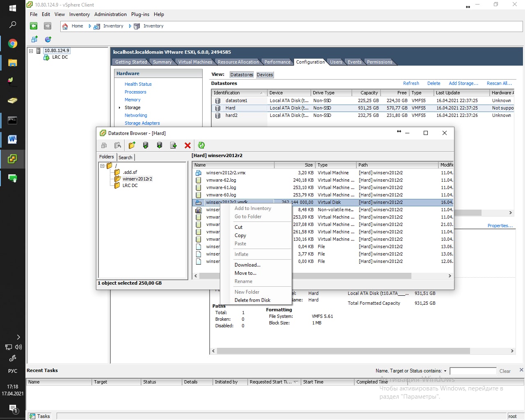Click the gray Forward navigation arrow
The height and width of the screenshot is (420, 525).
click(48, 26)
